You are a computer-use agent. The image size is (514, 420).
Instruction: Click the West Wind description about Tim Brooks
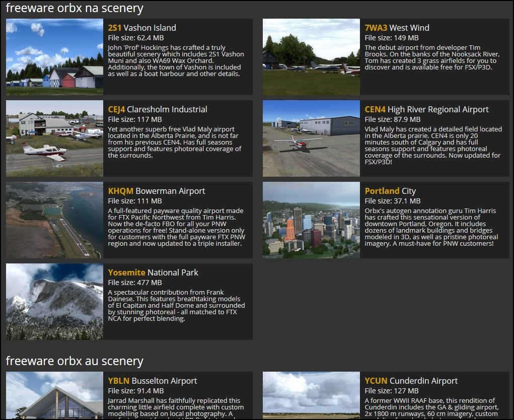click(432, 57)
